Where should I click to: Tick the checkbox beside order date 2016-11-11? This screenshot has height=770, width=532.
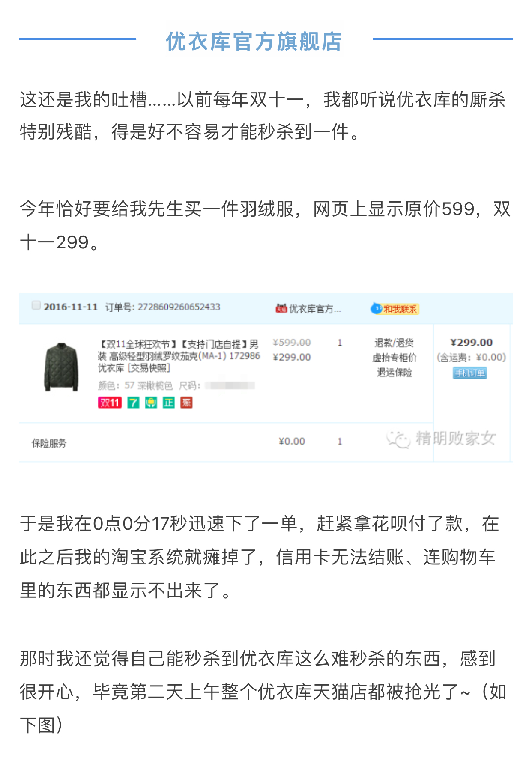(36, 305)
